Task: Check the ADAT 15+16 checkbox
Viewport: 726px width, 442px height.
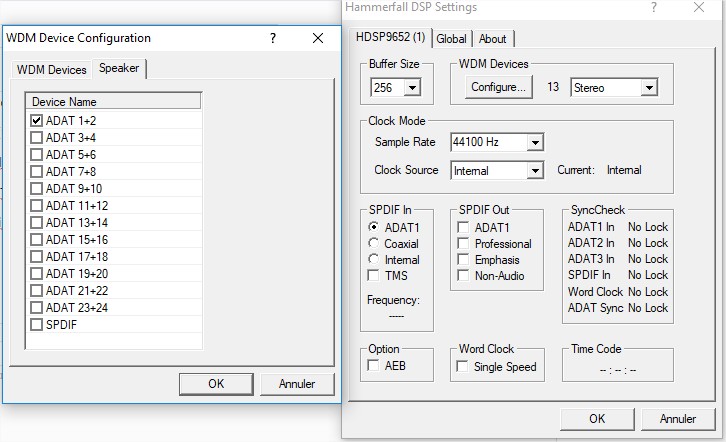Action: pyautogui.click(x=36, y=240)
